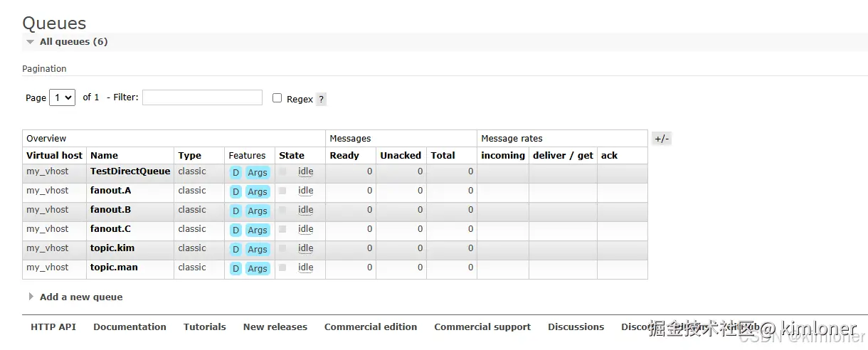Open the topic.kim queue link
868x350 pixels.
click(x=112, y=248)
